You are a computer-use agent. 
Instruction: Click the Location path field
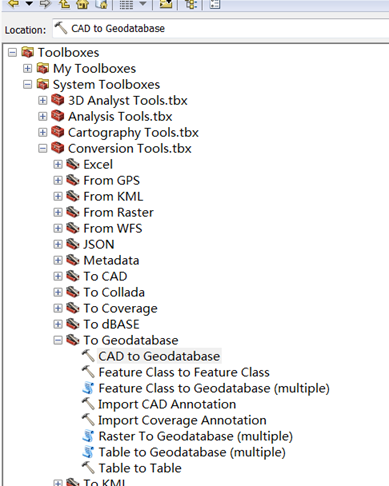click(220, 29)
